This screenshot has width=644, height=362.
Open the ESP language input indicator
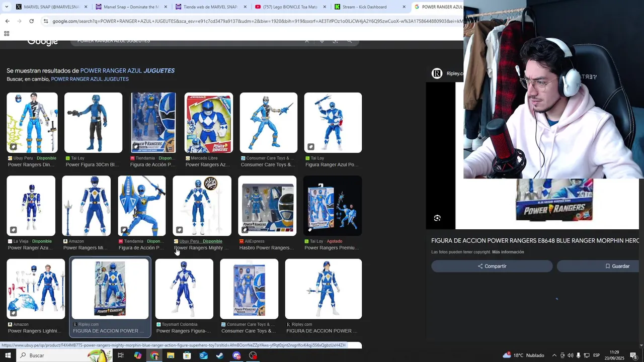596,355
